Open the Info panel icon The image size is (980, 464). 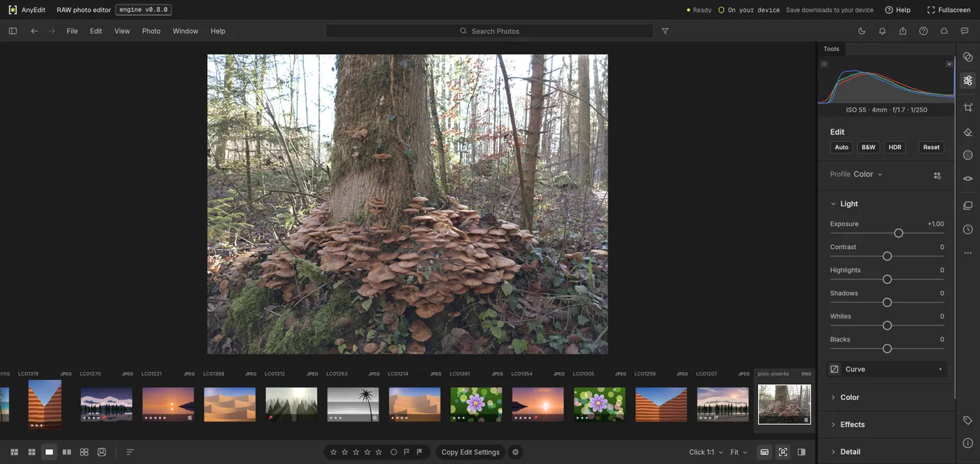[967, 443]
